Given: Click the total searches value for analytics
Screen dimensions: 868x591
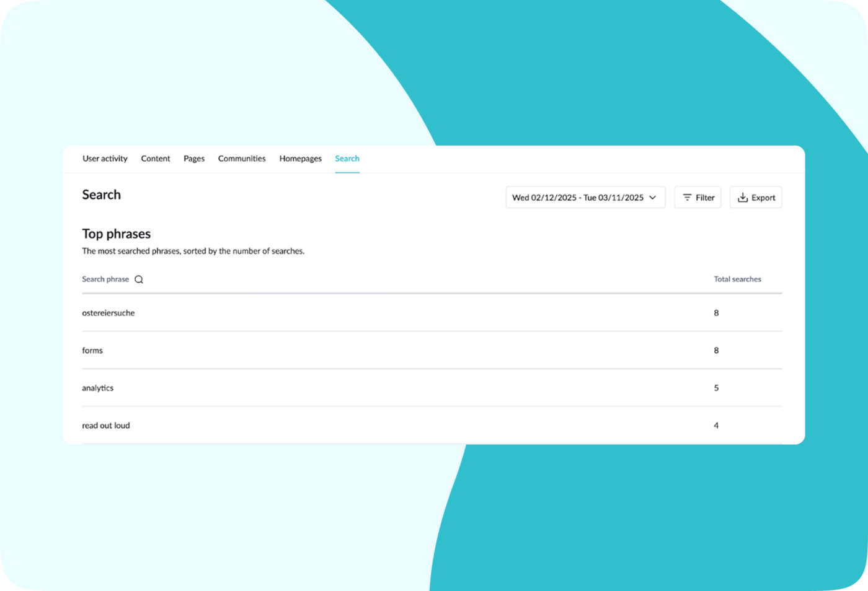Looking at the screenshot, I should [x=716, y=388].
